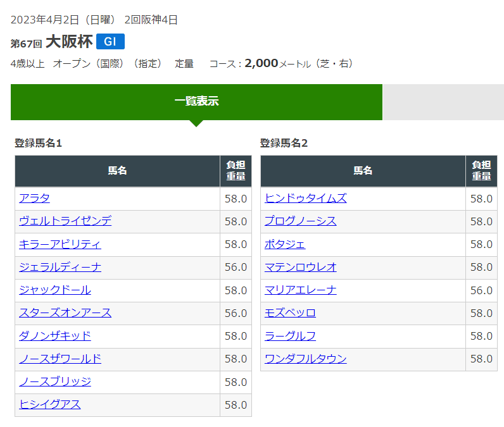Open horse link ヴェルトライゼンデ
The width and height of the screenshot is (504, 427).
click(x=65, y=221)
